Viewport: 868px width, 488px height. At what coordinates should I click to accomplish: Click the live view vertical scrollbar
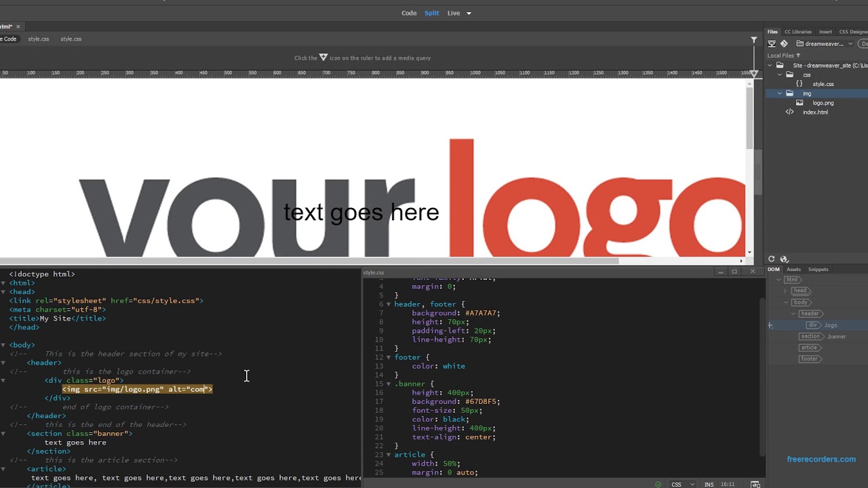[x=749, y=119]
